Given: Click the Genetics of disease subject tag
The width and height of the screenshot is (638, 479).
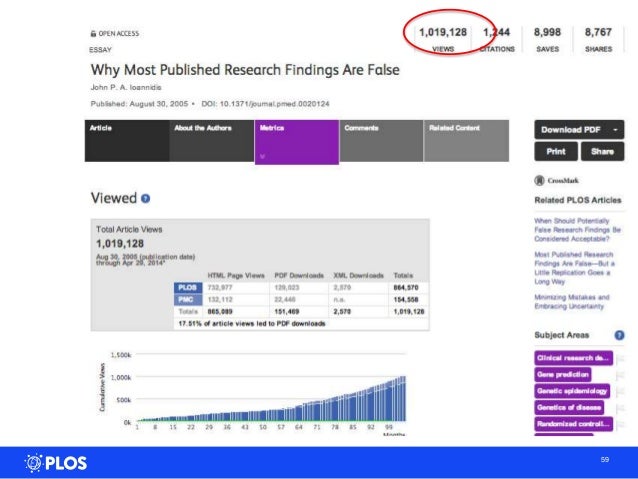Looking at the screenshot, I should coord(569,407).
